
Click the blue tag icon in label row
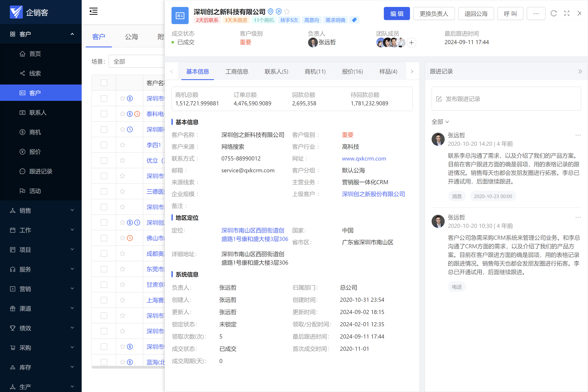click(x=354, y=20)
